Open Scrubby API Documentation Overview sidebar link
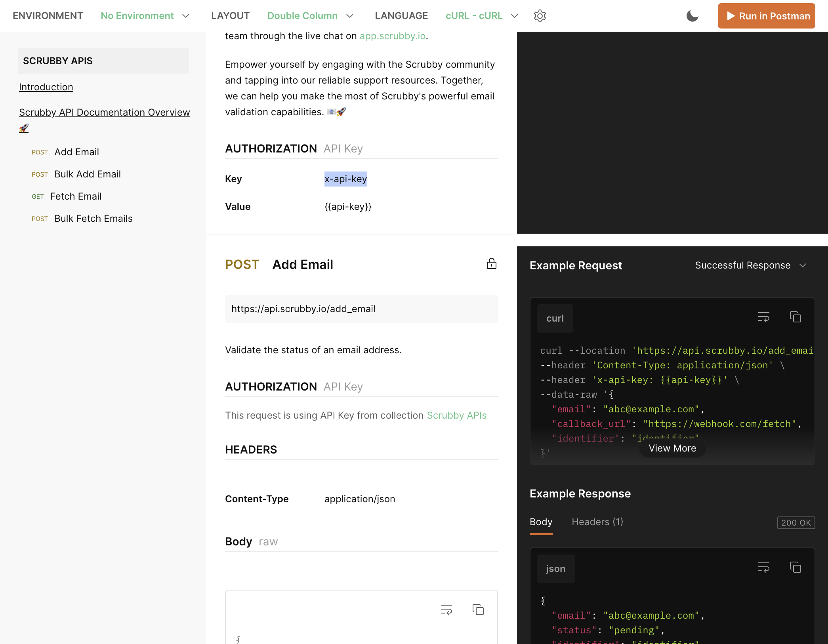Viewport: 828px width, 644px height. click(x=105, y=120)
